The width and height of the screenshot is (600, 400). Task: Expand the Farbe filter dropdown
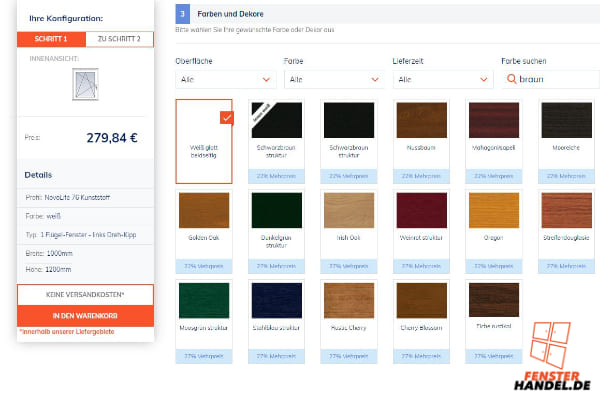333,79
